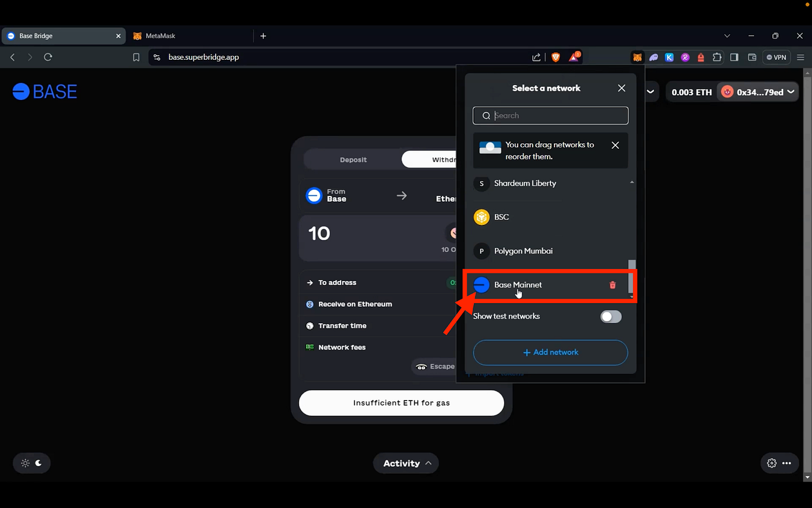Image resolution: width=812 pixels, height=508 pixels.
Task: Open the VPN menu
Action: point(776,57)
